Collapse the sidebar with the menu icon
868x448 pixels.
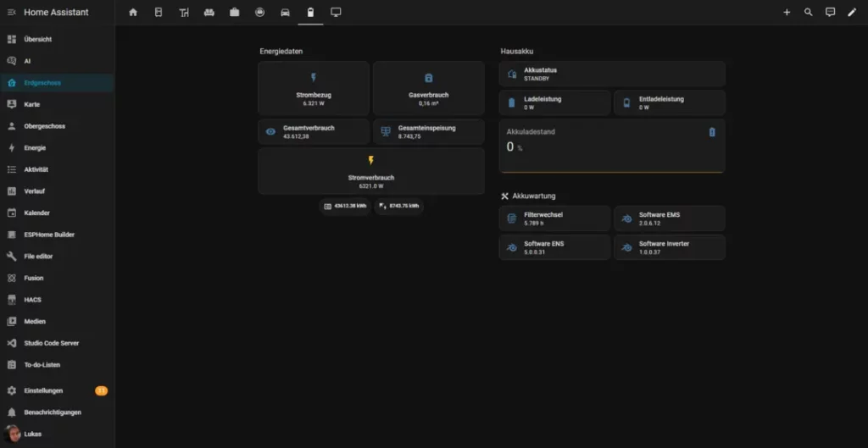click(x=12, y=12)
